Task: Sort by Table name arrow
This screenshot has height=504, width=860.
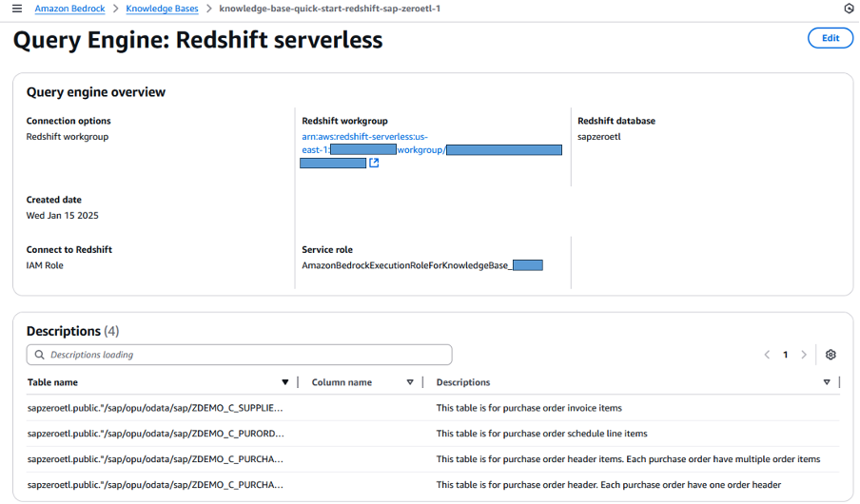Action: tap(284, 382)
